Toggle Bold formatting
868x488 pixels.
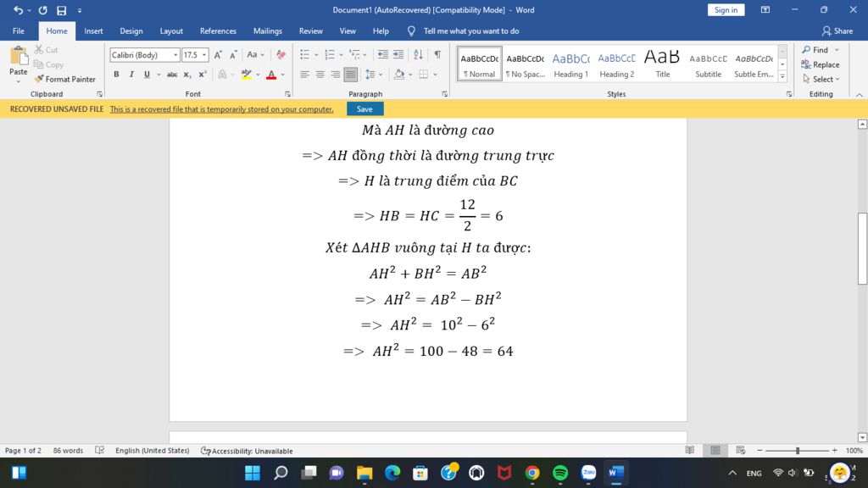(x=116, y=75)
